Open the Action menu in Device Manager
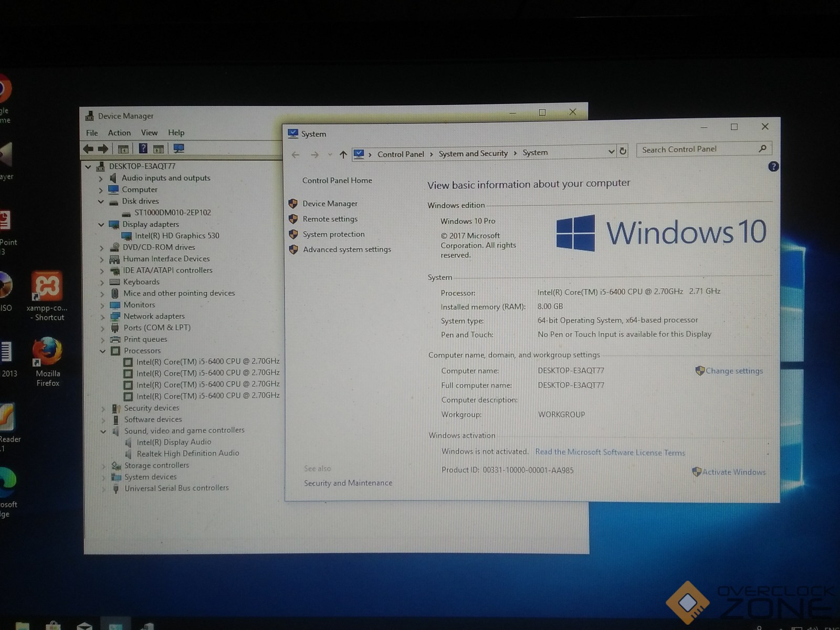840x630 pixels. [119, 133]
